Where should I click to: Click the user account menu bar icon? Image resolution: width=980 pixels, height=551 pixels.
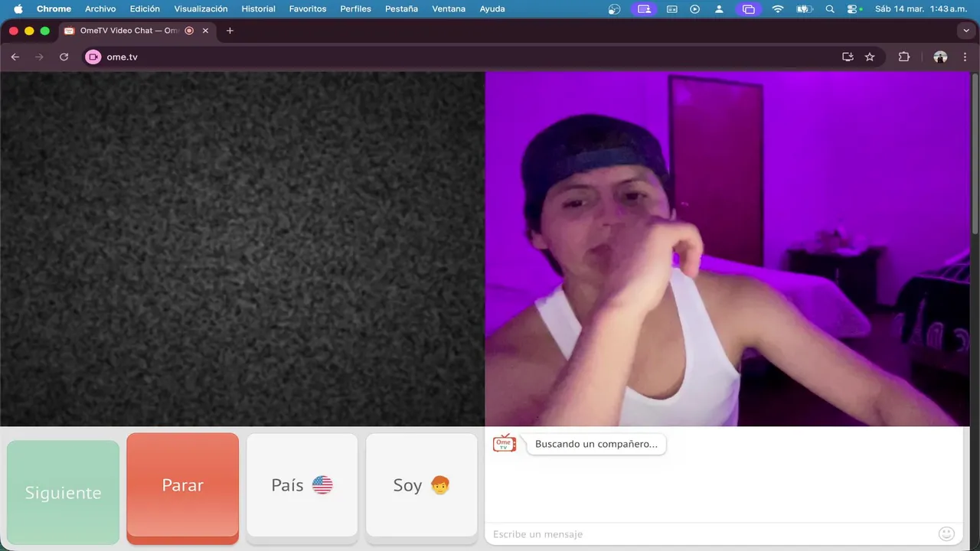719,9
